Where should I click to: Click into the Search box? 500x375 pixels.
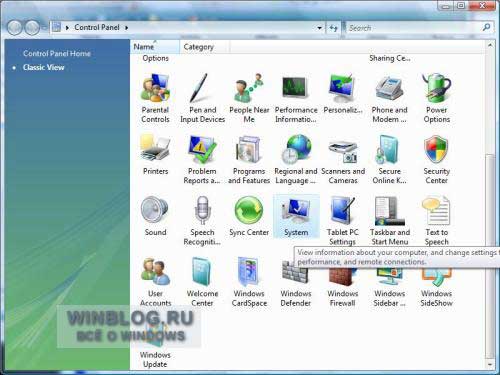click(x=414, y=28)
